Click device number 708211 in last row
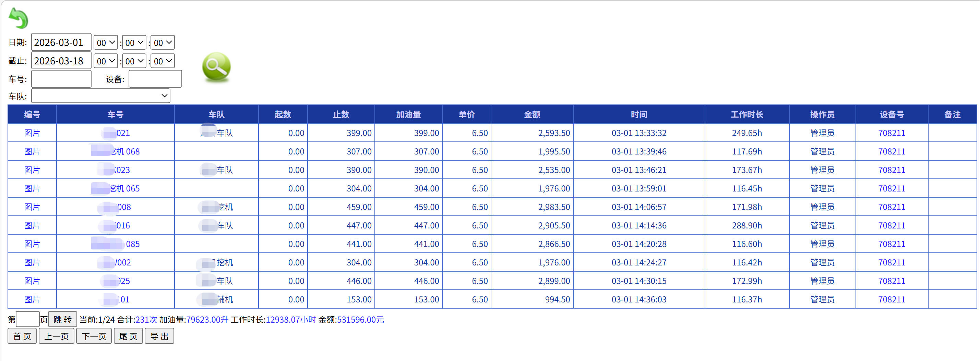Image resolution: width=980 pixels, height=361 pixels. tap(891, 299)
